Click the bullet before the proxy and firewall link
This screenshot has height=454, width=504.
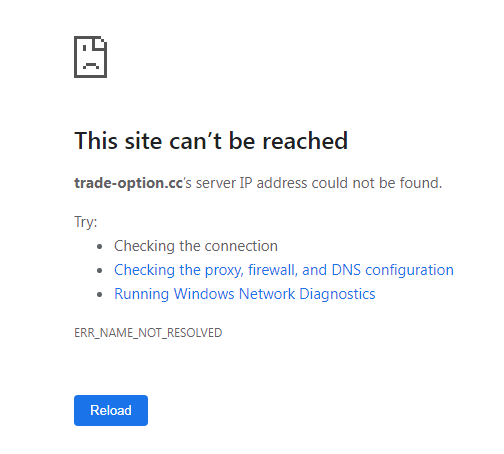99,271
